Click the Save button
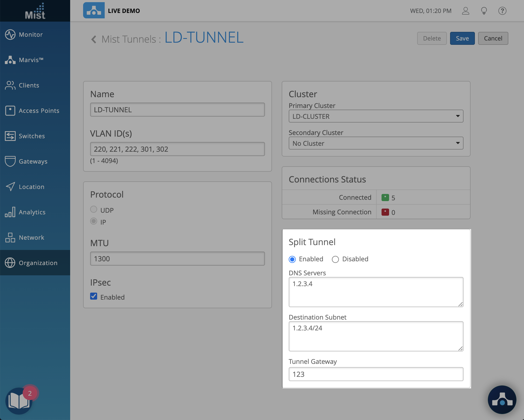 tap(462, 38)
